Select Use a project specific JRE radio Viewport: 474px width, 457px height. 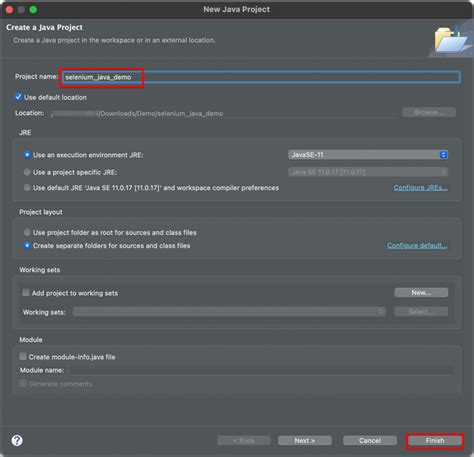[x=27, y=172]
